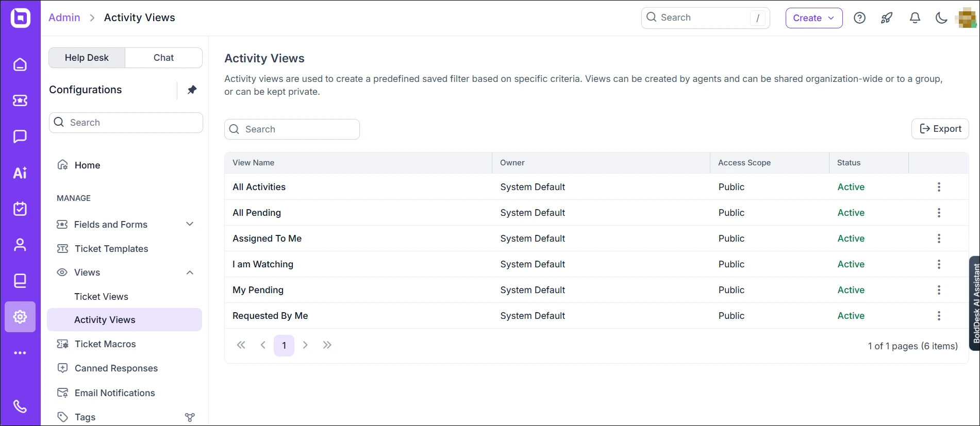
Task: Open the Contacts person icon in the sidebar
Action: (x=20, y=245)
